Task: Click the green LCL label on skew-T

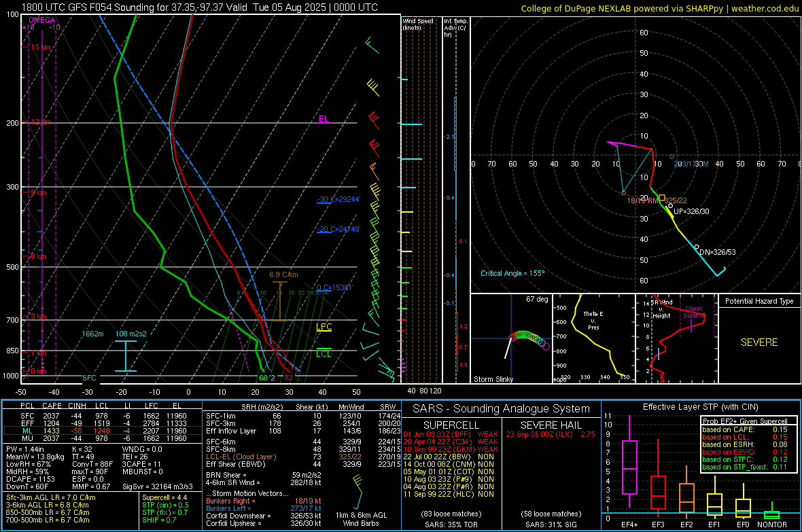Action: [324, 353]
